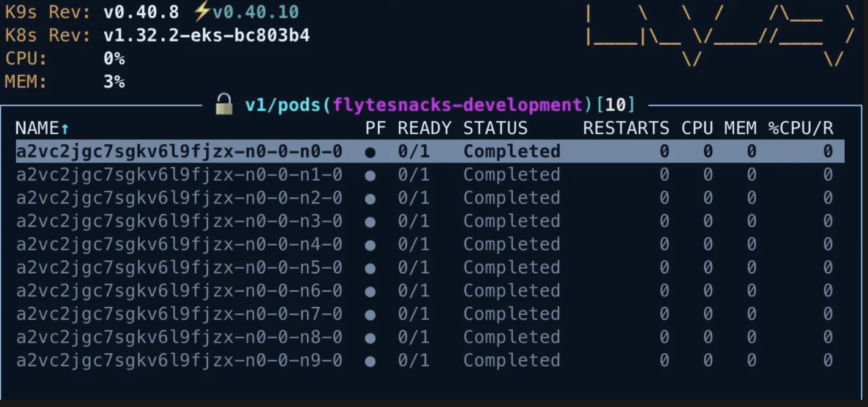Click the K8s Rev: label

(x=48, y=35)
